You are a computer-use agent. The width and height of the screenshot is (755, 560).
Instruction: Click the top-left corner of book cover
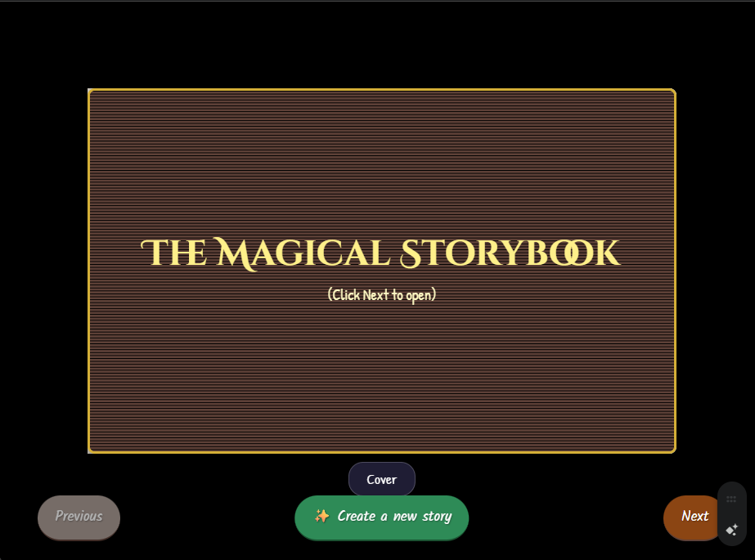pos(92,92)
